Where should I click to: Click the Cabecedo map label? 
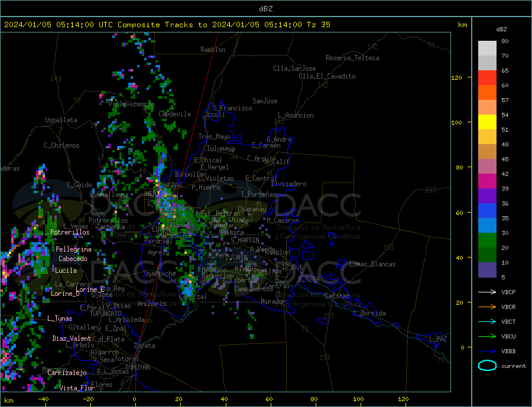click(x=73, y=259)
